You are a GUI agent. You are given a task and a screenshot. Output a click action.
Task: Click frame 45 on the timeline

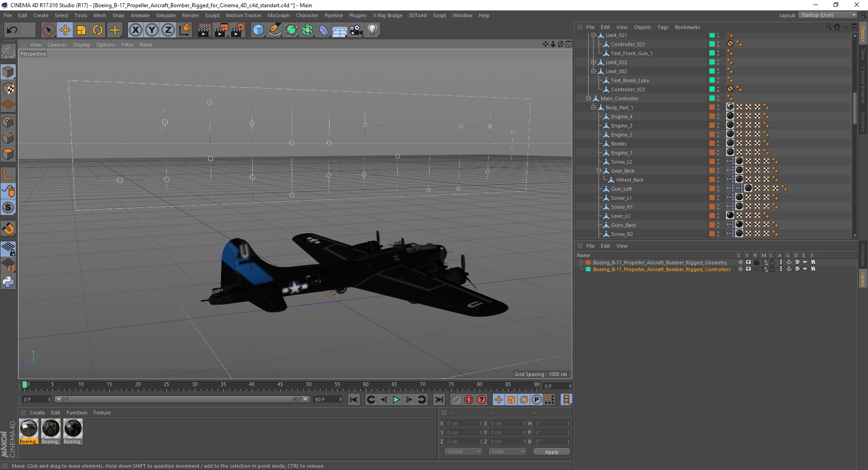pyautogui.click(x=280, y=385)
